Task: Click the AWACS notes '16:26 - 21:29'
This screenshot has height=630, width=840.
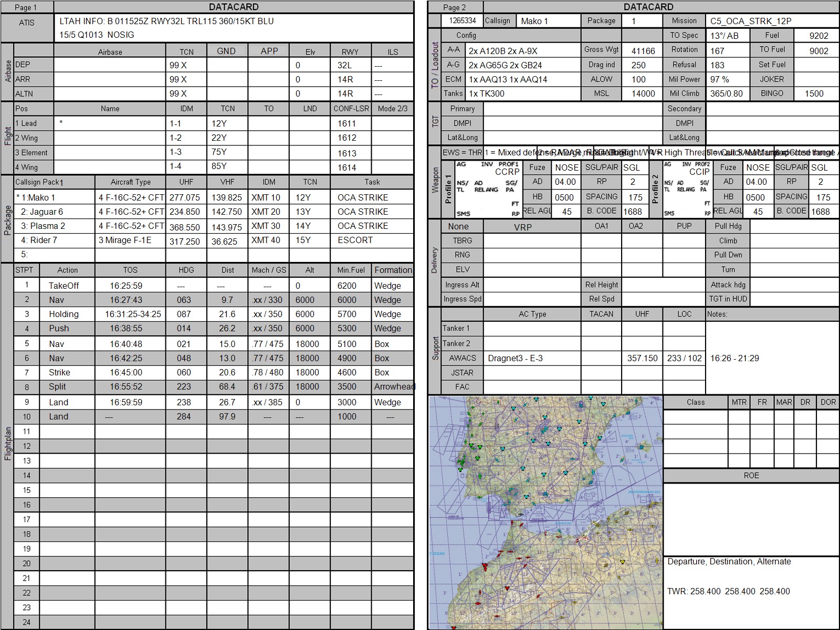Action: pyautogui.click(x=734, y=359)
